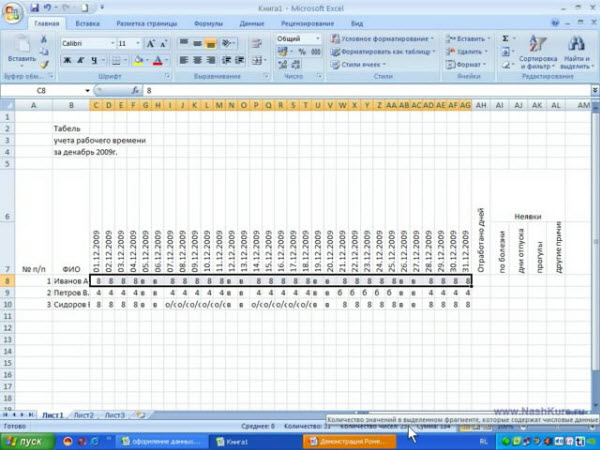Toggle align text left
Screen dimensions: 600x450
(x=184, y=60)
